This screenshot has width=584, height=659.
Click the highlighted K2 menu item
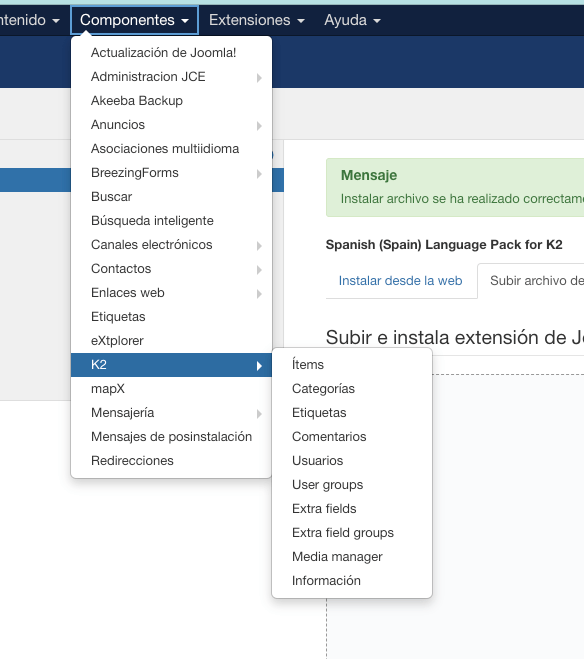click(171, 365)
